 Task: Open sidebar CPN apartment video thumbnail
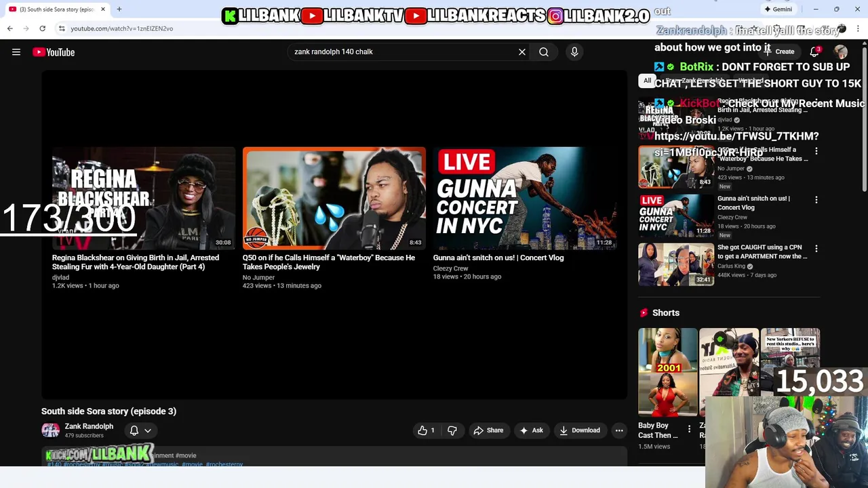676,264
